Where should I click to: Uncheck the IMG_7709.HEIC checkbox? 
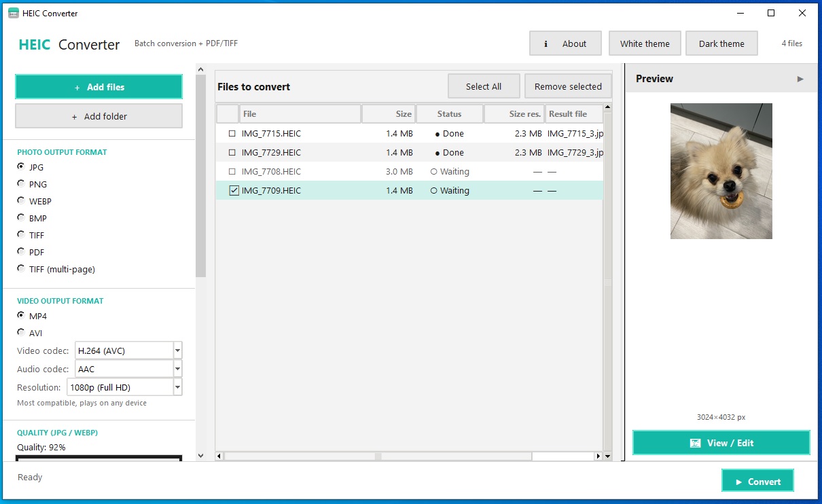click(234, 191)
